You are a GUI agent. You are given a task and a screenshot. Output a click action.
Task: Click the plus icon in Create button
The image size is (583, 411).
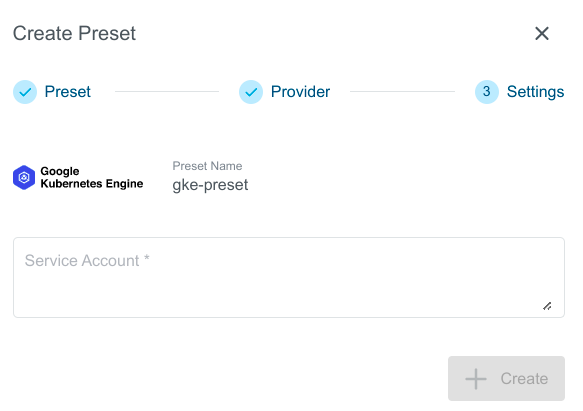(x=476, y=379)
